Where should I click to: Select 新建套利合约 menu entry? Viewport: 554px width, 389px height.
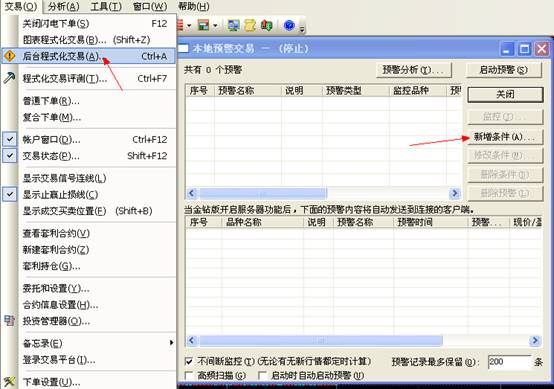pos(88,249)
